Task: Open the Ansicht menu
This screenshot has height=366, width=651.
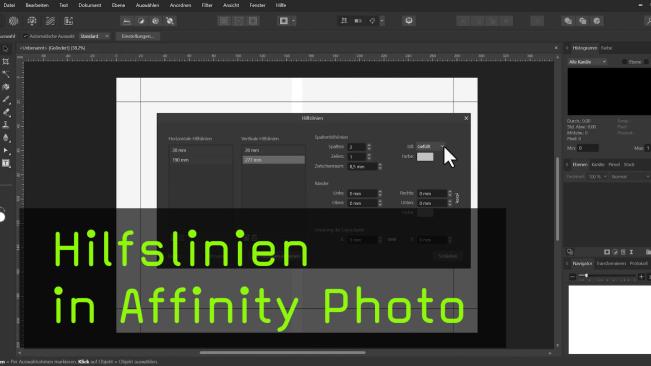Action: (x=231, y=5)
